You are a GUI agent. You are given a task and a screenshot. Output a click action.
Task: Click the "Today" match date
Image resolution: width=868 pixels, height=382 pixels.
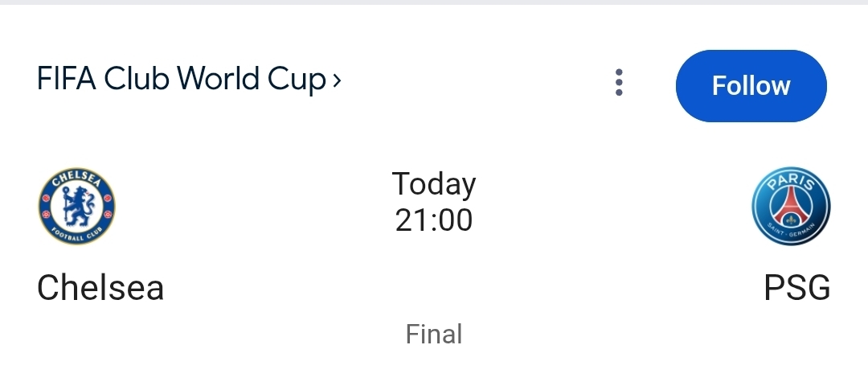click(434, 184)
